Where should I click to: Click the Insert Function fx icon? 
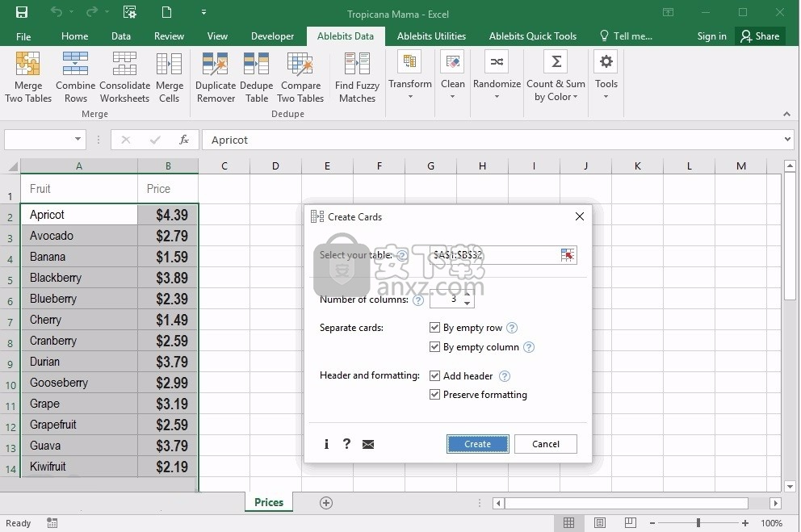[184, 140]
